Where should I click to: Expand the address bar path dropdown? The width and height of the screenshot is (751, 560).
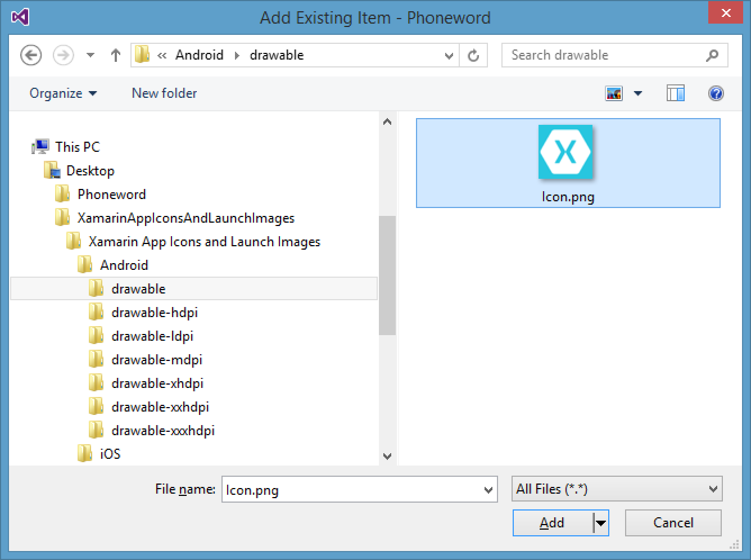[449, 55]
